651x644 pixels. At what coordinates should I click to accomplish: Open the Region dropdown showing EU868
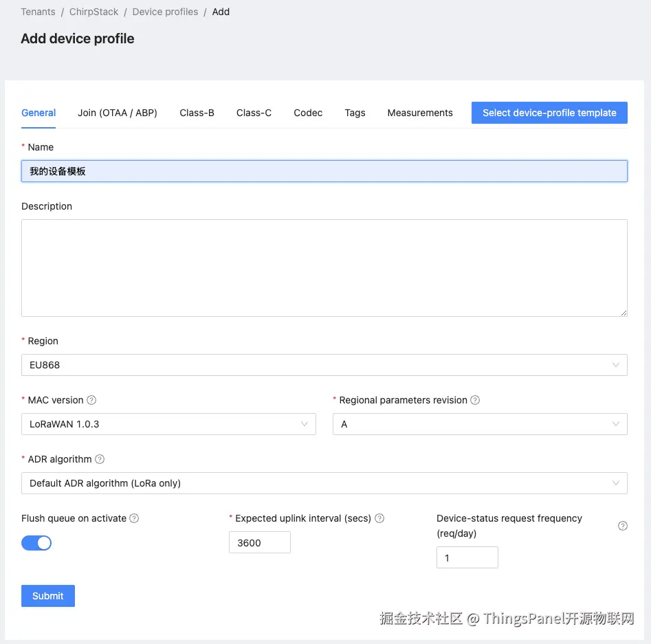pos(324,365)
